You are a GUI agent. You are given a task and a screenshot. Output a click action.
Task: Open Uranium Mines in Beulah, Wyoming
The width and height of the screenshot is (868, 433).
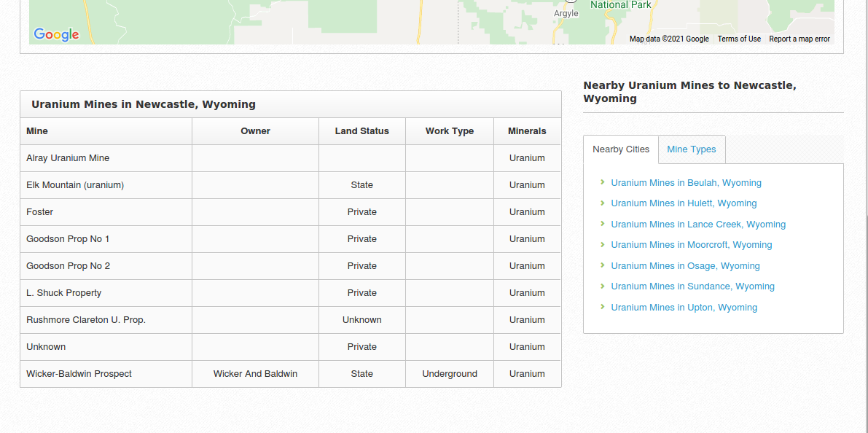(686, 183)
